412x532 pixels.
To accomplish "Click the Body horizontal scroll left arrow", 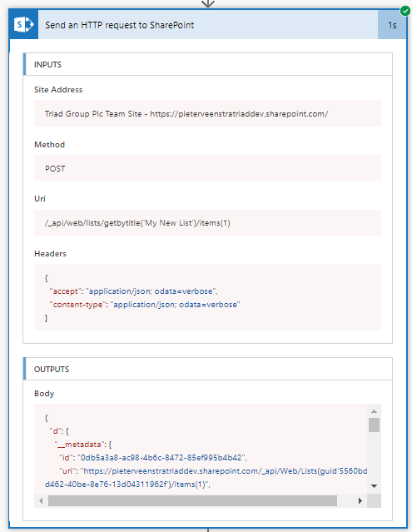I will point(41,501).
